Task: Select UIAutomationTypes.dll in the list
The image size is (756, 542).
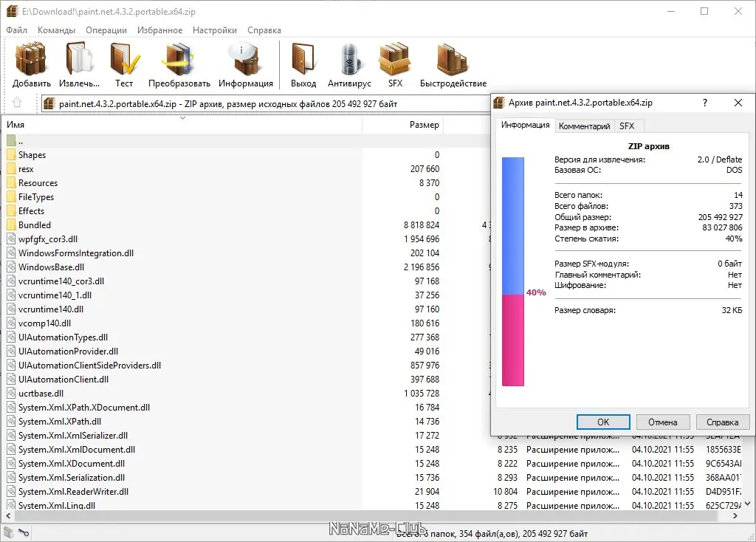Action: 63,337
